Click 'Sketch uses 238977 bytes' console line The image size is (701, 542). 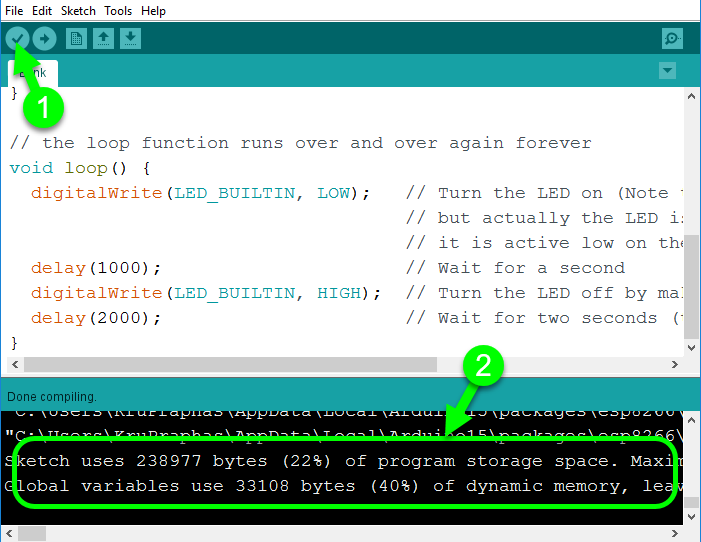pos(344,461)
